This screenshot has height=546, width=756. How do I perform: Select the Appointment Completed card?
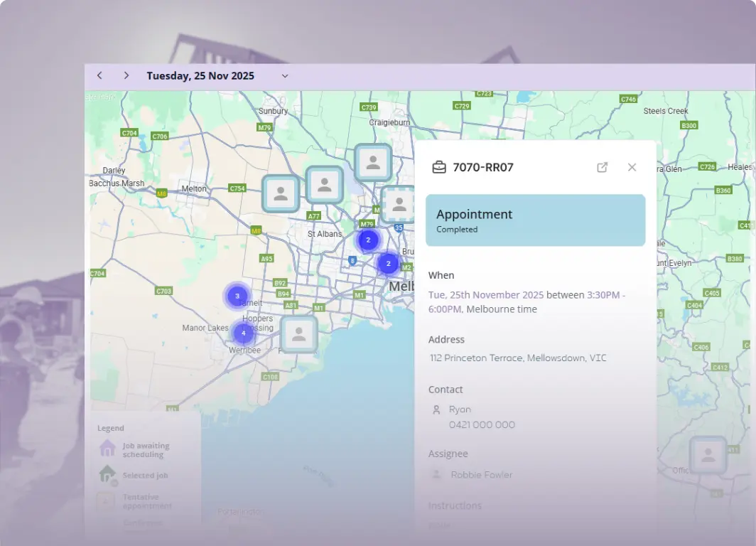535,220
